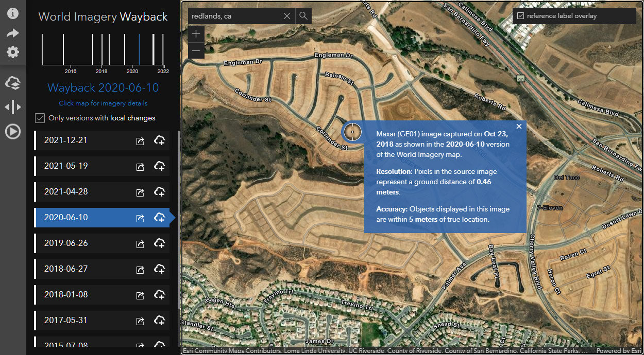Click the World Imagery Wayback title

pyautogui.click(x=103, y=16)
